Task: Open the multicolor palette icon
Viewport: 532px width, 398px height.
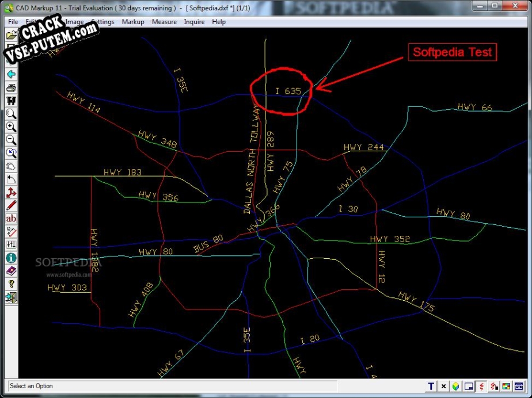Action: click(x=506, y=386)
